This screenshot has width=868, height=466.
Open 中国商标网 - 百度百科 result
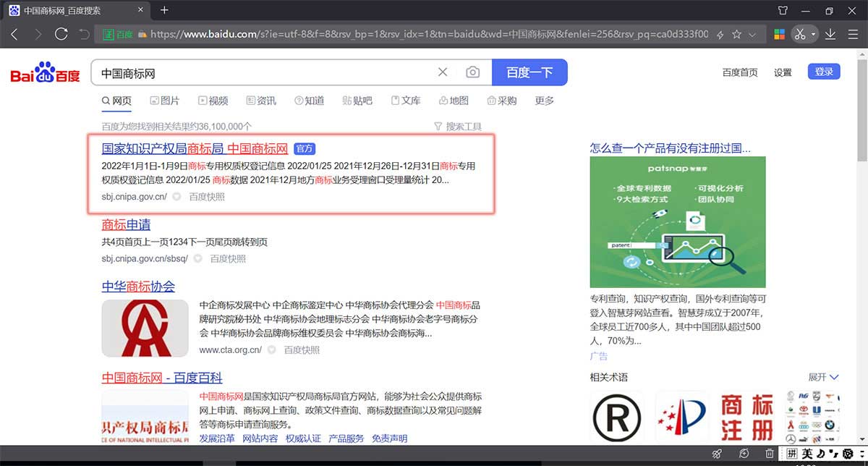(162, 378)
